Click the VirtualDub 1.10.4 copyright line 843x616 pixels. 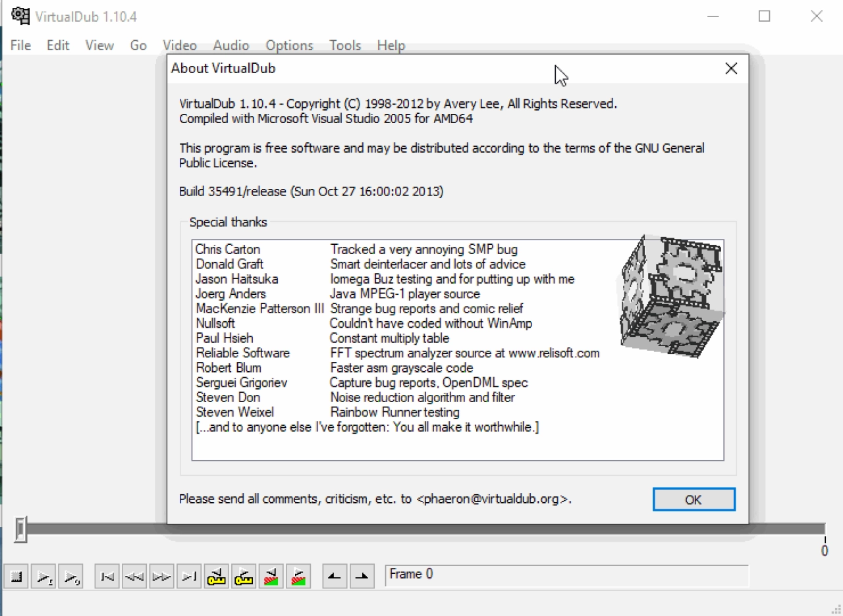(x=398, y=103)
